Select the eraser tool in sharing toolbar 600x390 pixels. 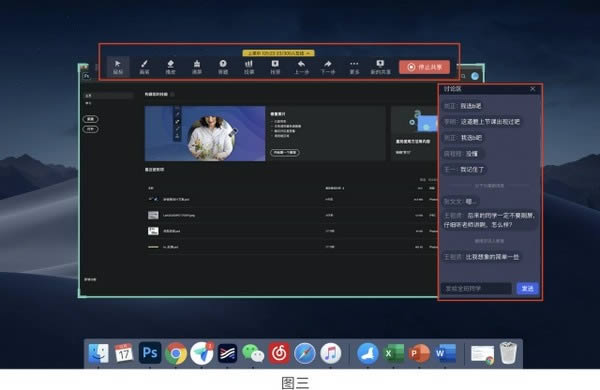pos(171,67)
